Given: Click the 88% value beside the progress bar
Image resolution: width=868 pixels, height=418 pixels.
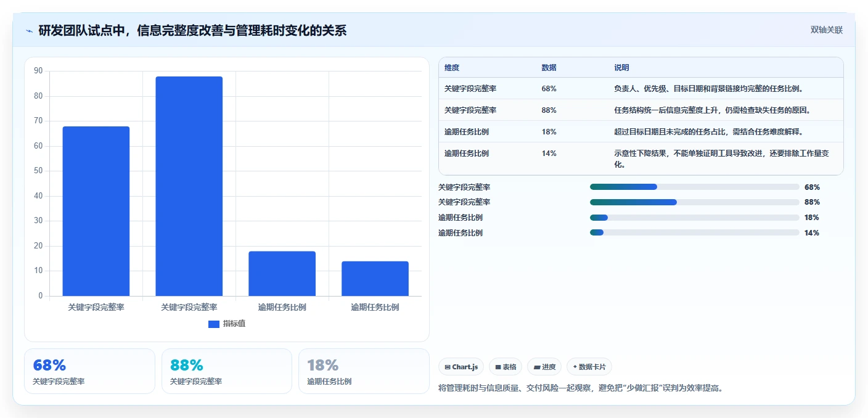Looking at the screenshot, I should point(812,202).
